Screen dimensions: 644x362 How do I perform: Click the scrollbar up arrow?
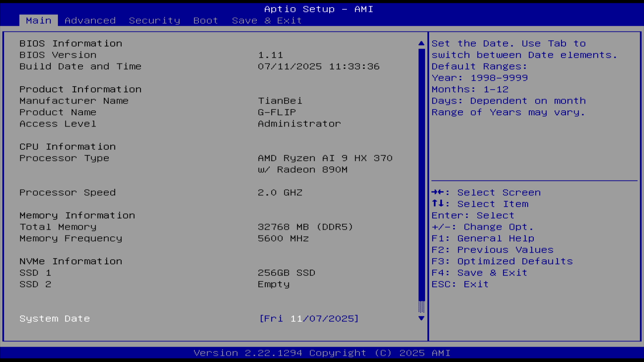point(421,43)
